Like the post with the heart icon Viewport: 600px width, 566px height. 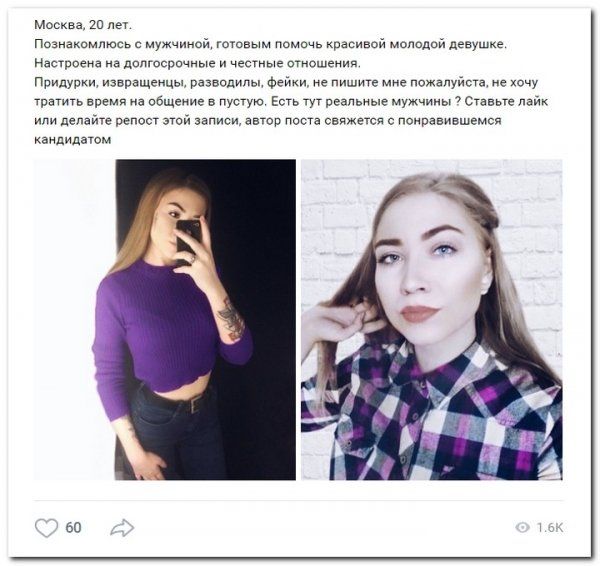(x=46, y=528)
